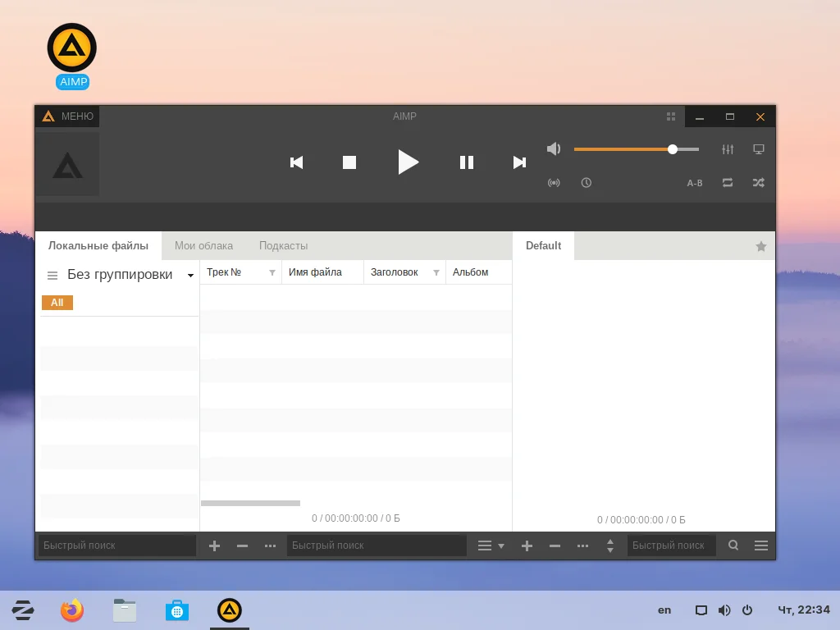The width and height of the screenshot is (840, 630).
Task: Click the All filter button
Action: [x=57, y=302]
